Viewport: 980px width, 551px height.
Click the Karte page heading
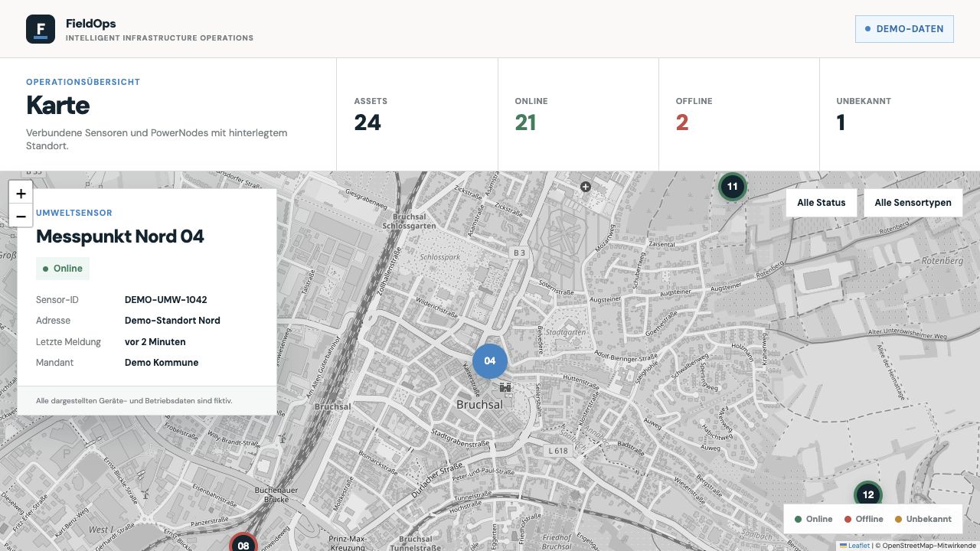(x=58, y=105)
